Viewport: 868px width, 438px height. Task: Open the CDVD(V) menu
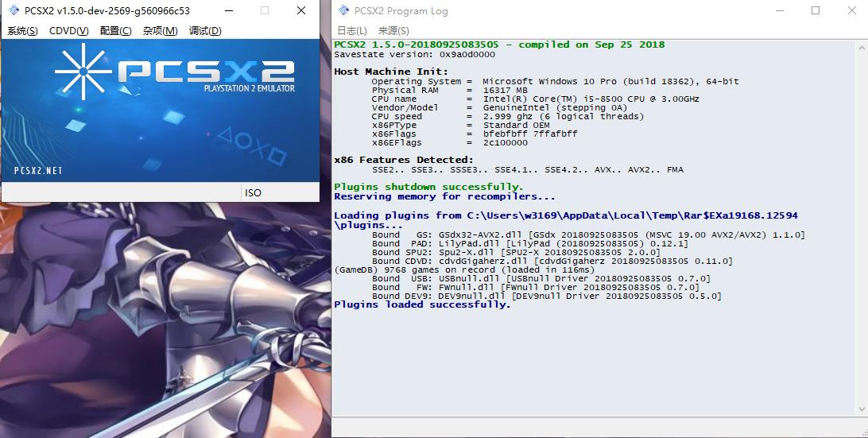pos(68,31)
